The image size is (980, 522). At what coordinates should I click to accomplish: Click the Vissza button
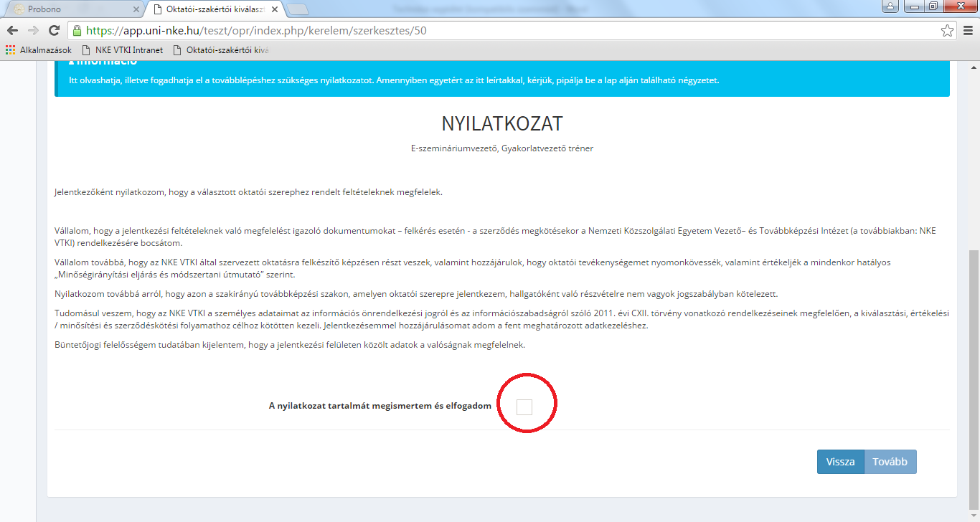pyautogui.click(x=840, y=462)
